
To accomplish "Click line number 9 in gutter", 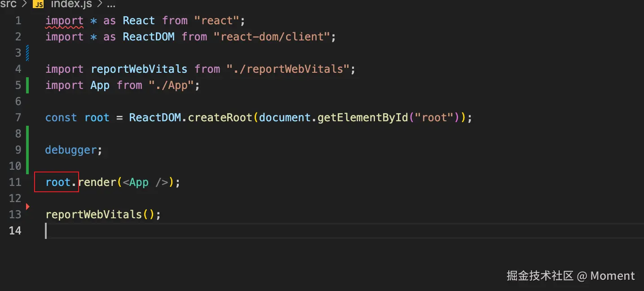I will [x=18, y=150].
